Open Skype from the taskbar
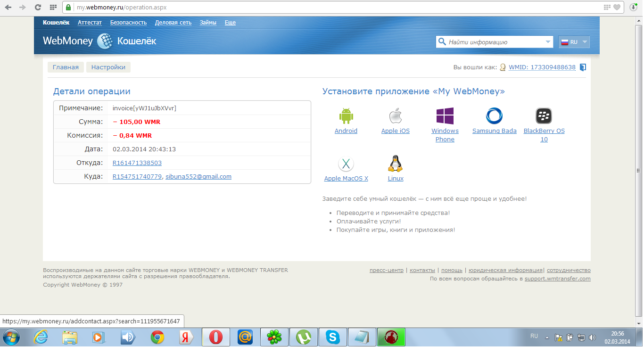This screenshot has width=644, height=362. (333, 337)
